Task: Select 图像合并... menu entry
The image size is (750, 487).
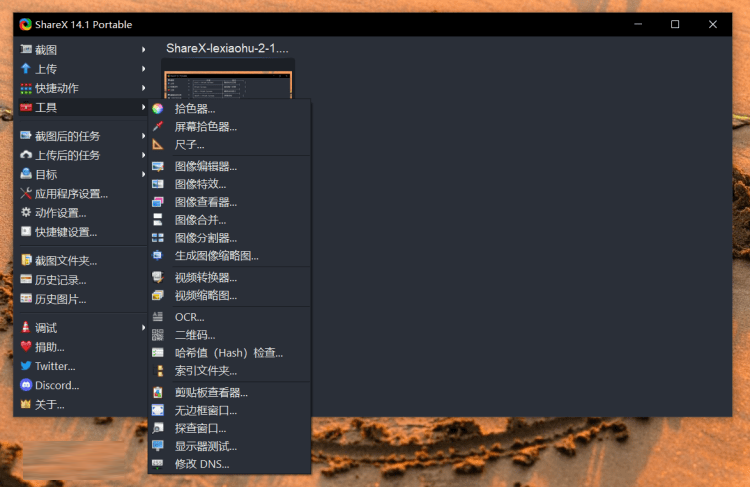Action: 230,220
